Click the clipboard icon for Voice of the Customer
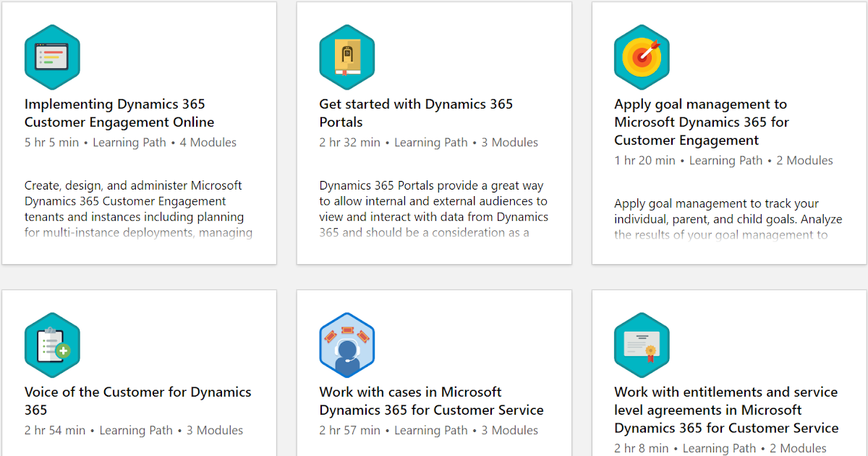Screen dimensions: 868x456 [52, 345]
